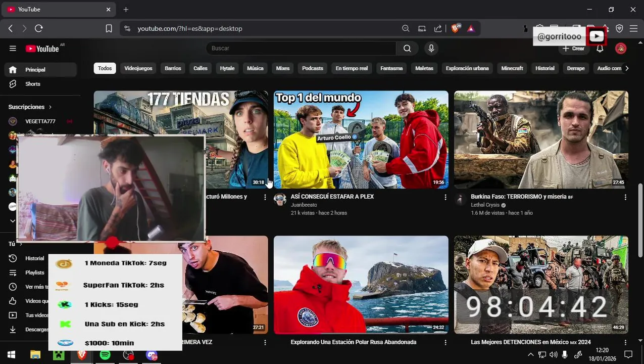Image resolution: width=644 pixels, height=364 pixels.
Task: Go to Principal in the sidebar
Action: click(x=40, y=70)
